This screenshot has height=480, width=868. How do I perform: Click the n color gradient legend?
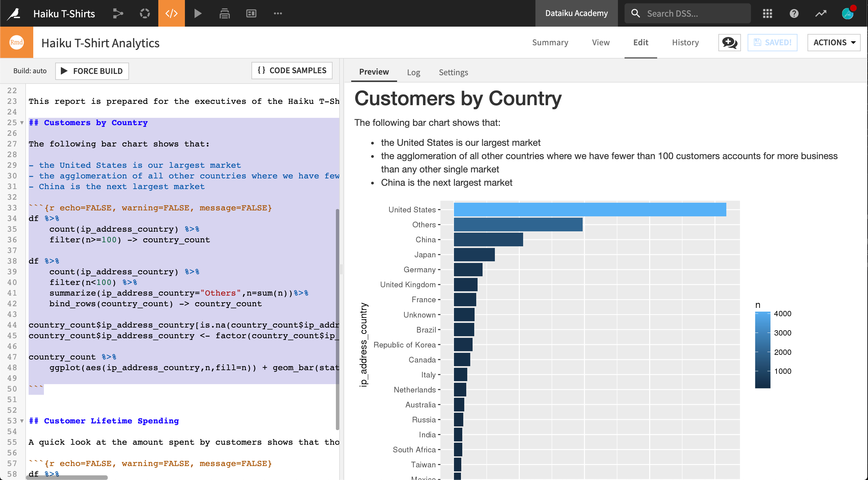tap(763, 350)
